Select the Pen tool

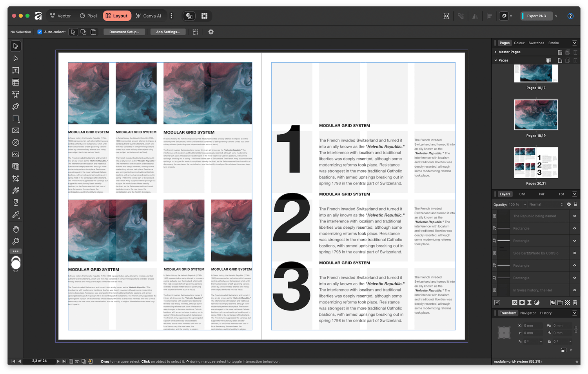(16, 107)
